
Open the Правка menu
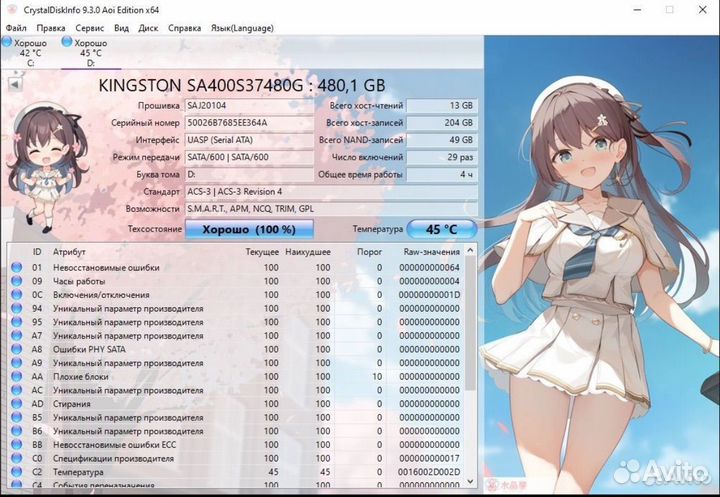click(51, 28)
